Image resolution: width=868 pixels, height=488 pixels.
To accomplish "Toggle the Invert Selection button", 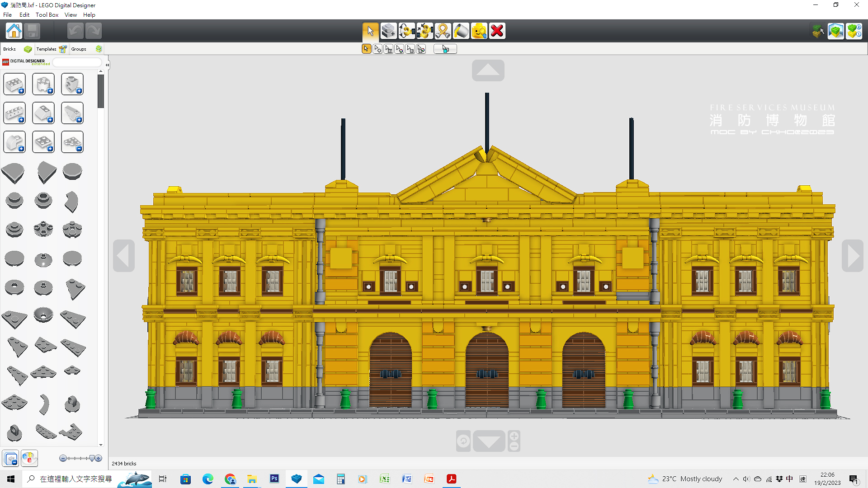I will coord(445,49).
